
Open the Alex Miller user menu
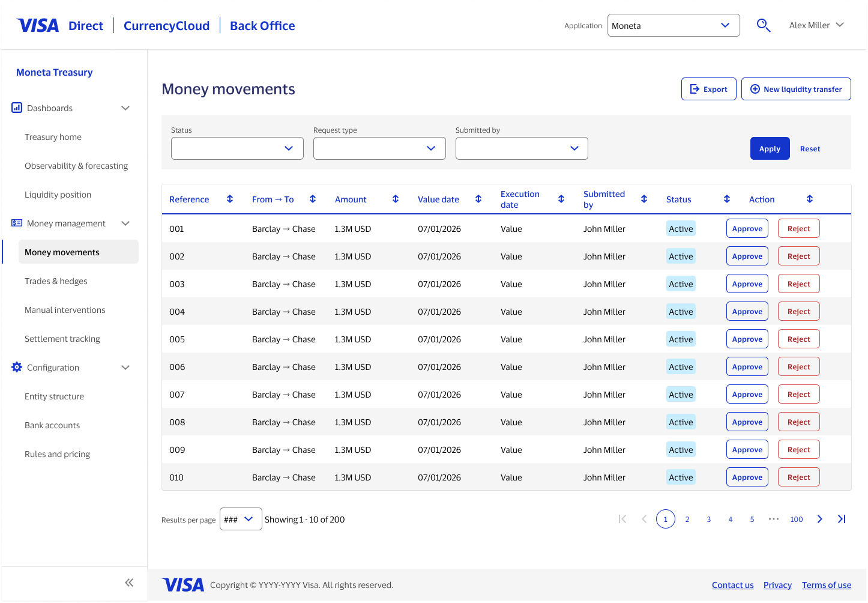pos(816,25)
